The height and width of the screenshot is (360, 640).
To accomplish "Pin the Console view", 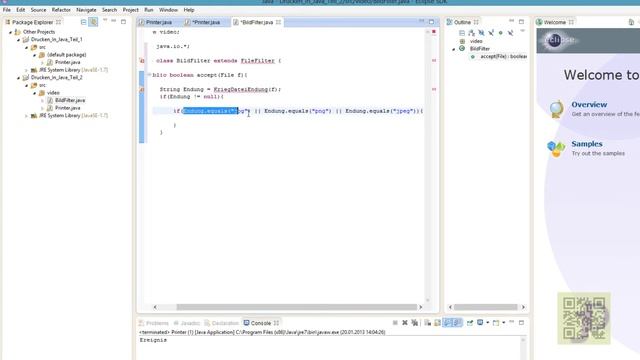I will (470, 323).
